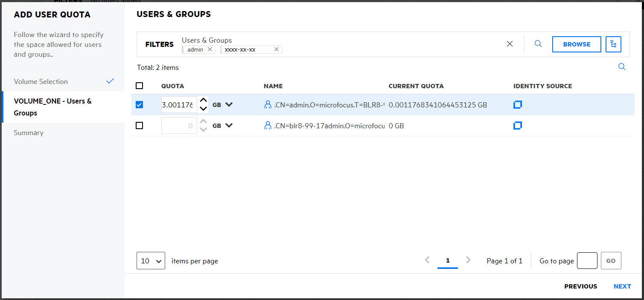Image resolution: width=644 pixels, height=300 pixels.
Task: Click NEXT to continue the wizard
Action: point(622,286)
